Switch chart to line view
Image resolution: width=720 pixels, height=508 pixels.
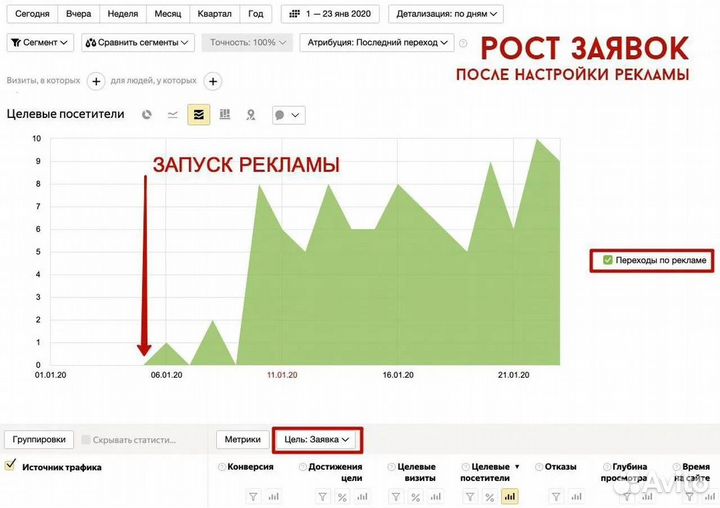pos(173,114)
